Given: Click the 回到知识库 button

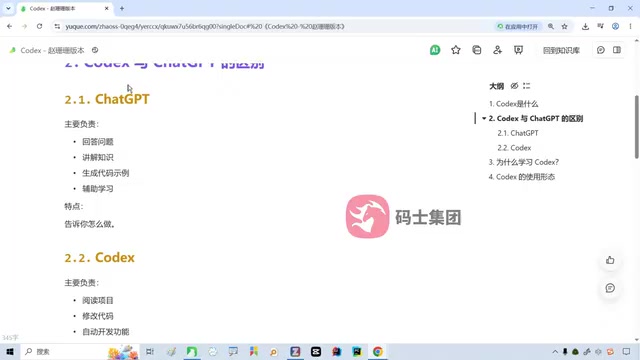Looking at the screenshot, I should [561, 50].
